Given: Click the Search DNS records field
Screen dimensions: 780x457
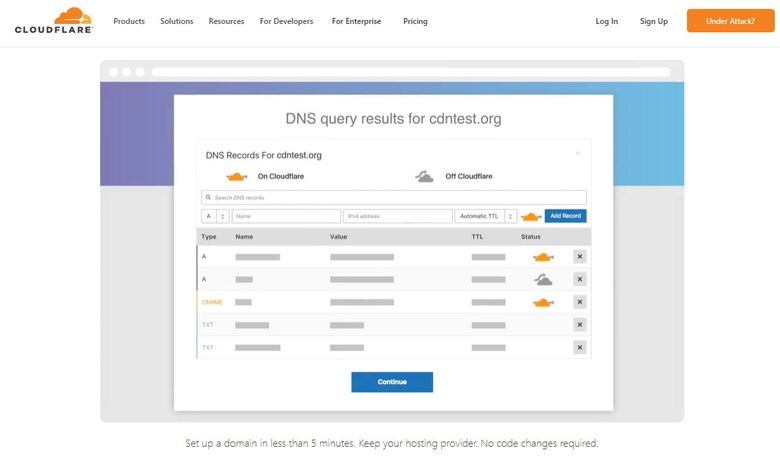Looking at the screenshot, I should point(393,197).
